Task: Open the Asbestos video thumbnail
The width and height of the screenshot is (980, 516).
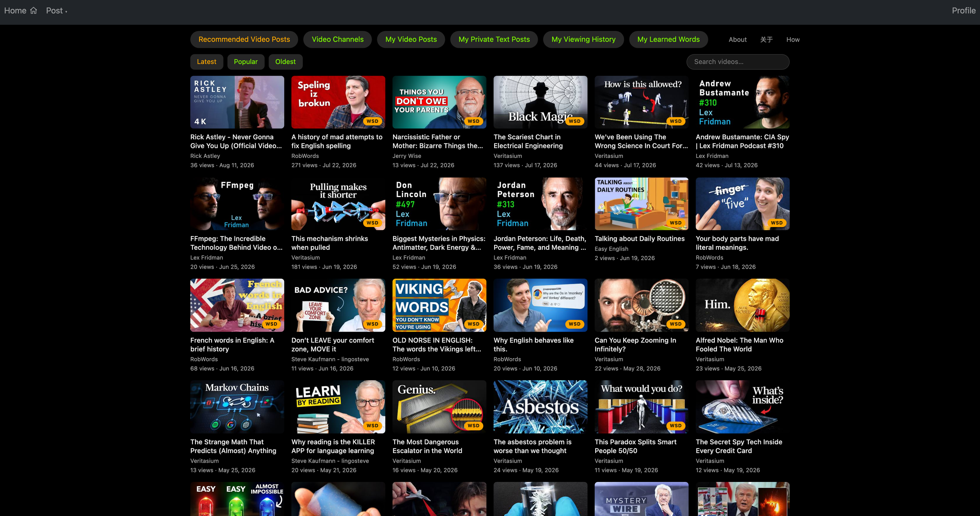Action: click(x=540, y=407)
